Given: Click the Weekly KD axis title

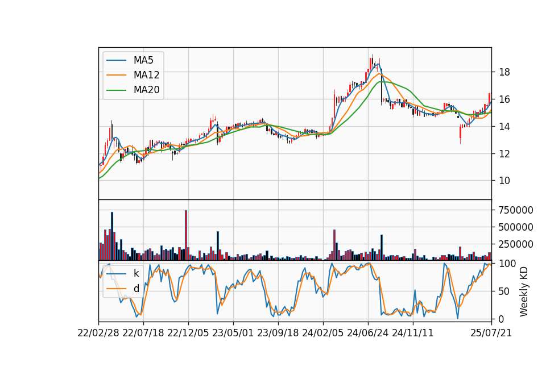Looking at the screenshot, I should (523, 291).
